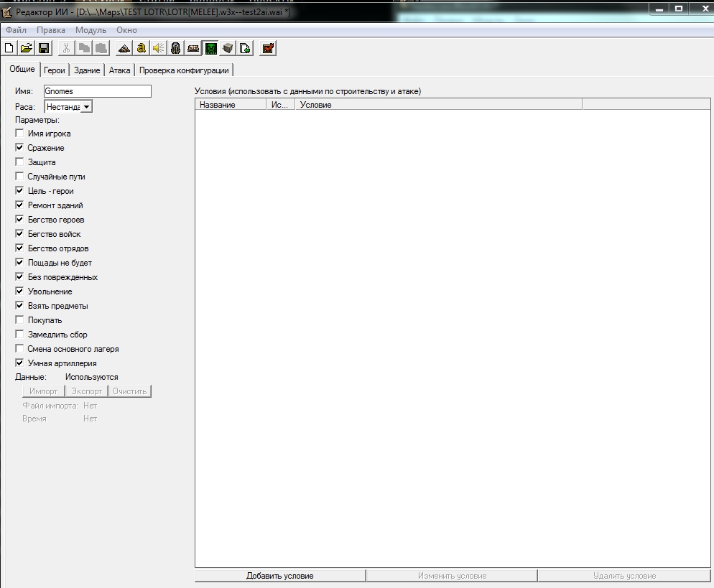This screenshot has height=588, width=714.
Task: Click the Ис... column header
Action: click(281, 105)
